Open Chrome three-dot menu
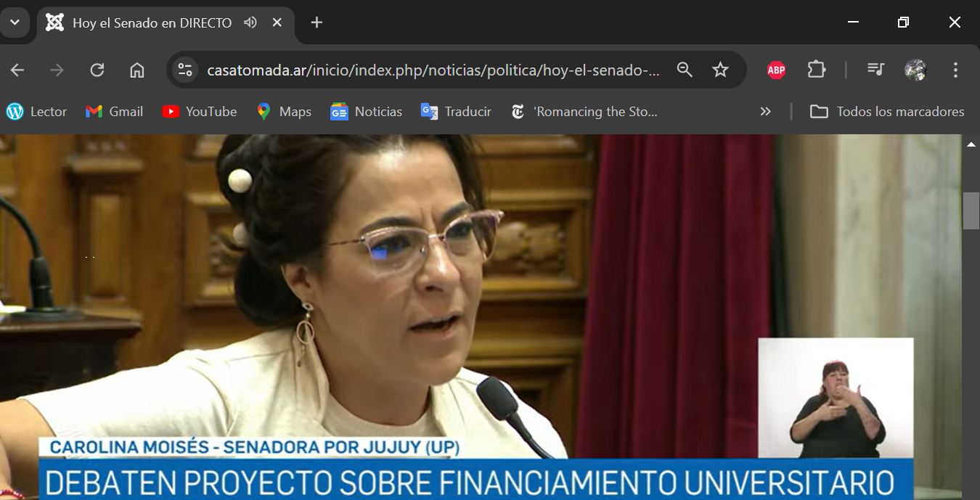Image resolution: width=980 pixels, height=500 pixels. pos(955,70)
